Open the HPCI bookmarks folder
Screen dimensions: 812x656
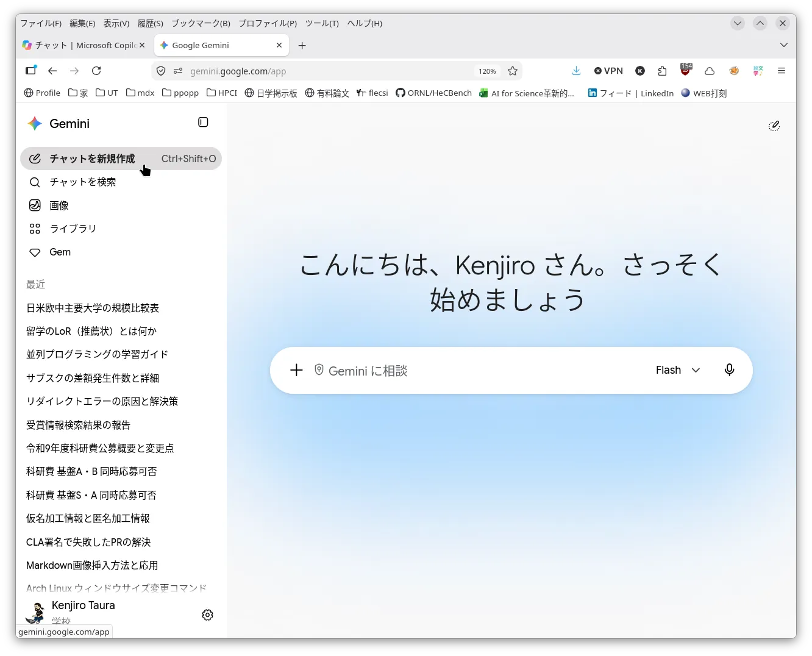[222, 93]
